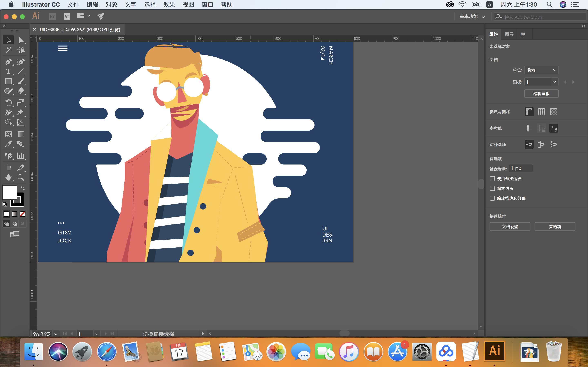Activate the Direct Selection tool

[x=21, y=40]
